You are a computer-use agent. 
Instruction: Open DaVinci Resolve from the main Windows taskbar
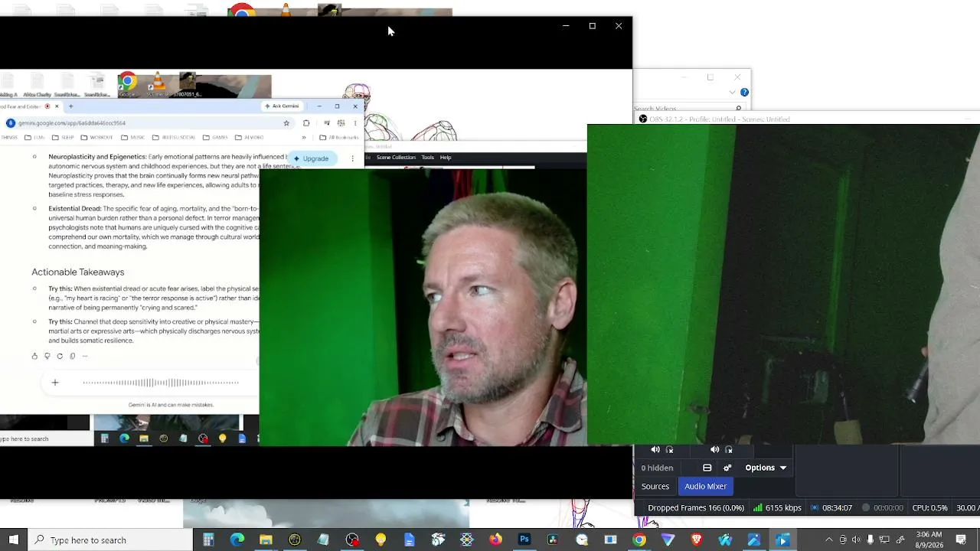click(x=553, y=540)
